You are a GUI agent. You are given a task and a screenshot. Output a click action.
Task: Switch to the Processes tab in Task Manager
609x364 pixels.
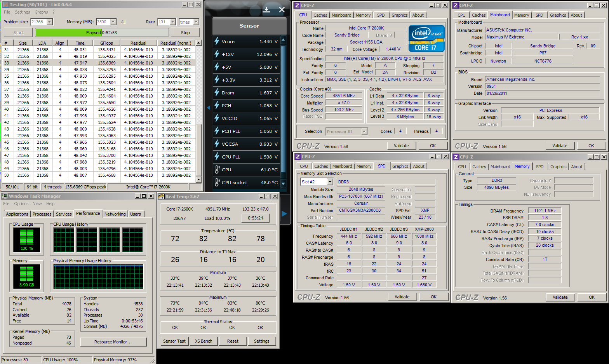[x=42, y=214]
